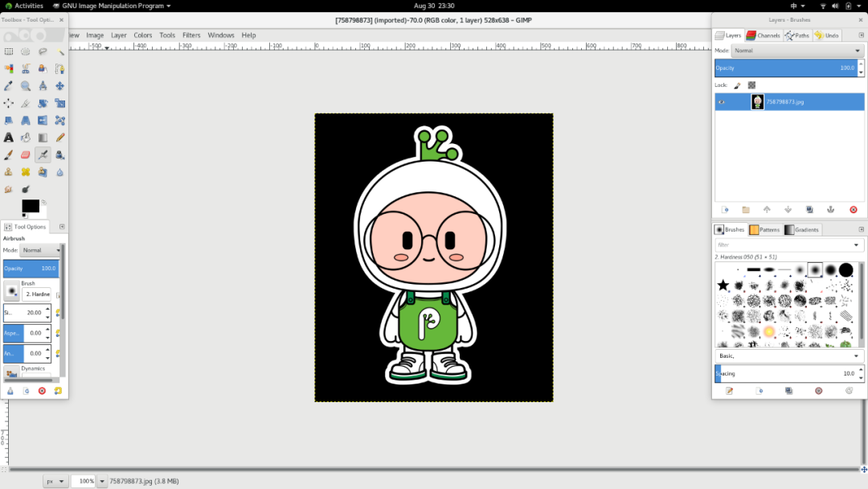The image size is (868, 489).
Task: Select the Text tool
Action: tap(9, 138)
